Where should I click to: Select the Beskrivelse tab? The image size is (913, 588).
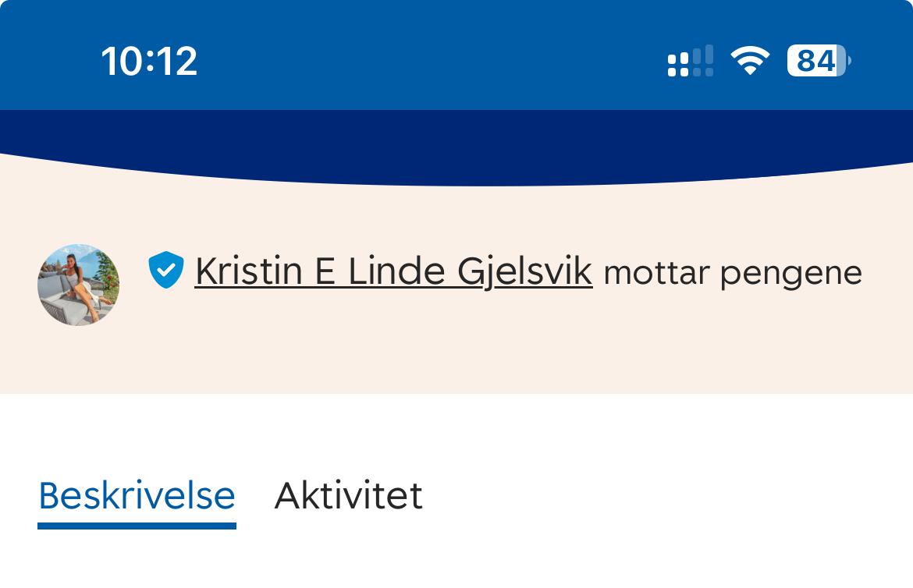tap(137, 495)
